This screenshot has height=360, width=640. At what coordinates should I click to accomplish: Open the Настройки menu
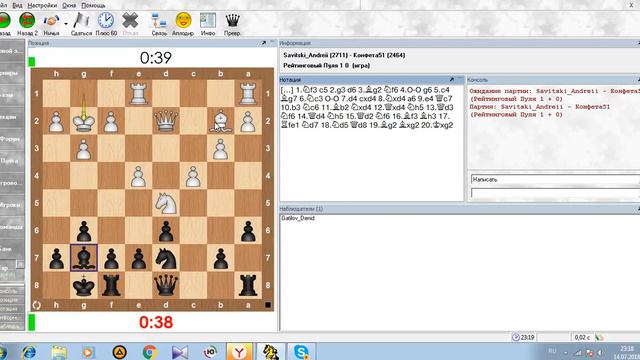click(x=42, y=5)
